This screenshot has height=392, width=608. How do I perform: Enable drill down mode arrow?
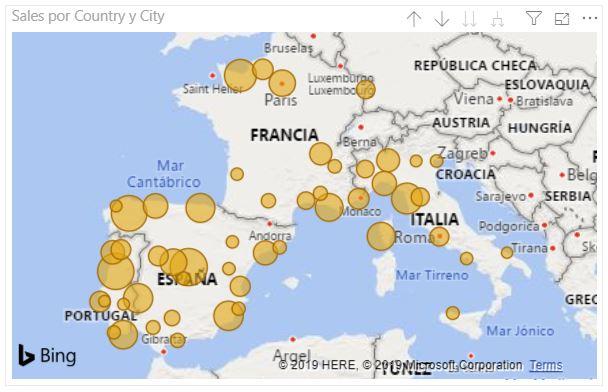442,19
